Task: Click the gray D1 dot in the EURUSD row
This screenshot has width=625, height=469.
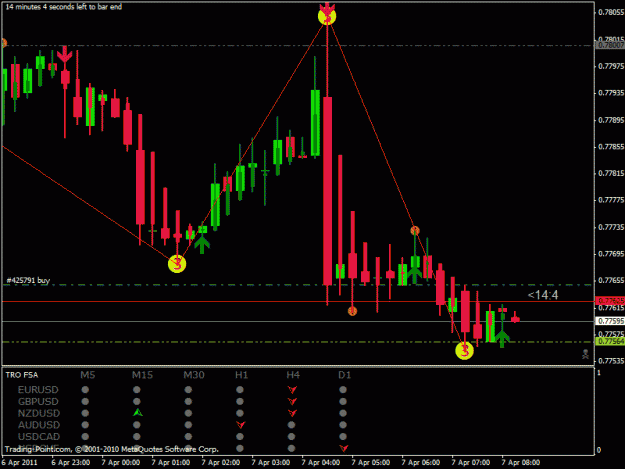Action: point(343,389)
